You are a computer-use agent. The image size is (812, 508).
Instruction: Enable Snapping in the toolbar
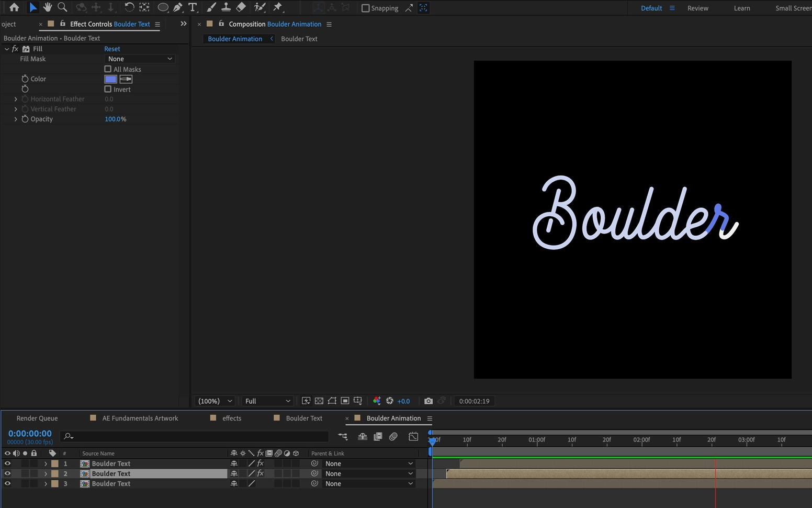click(365, 8)
